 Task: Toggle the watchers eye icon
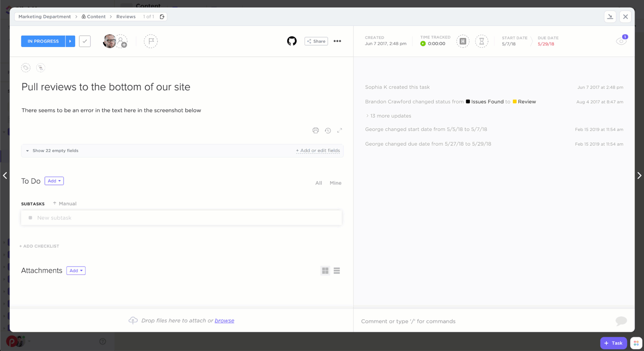[x=621, y=41]
